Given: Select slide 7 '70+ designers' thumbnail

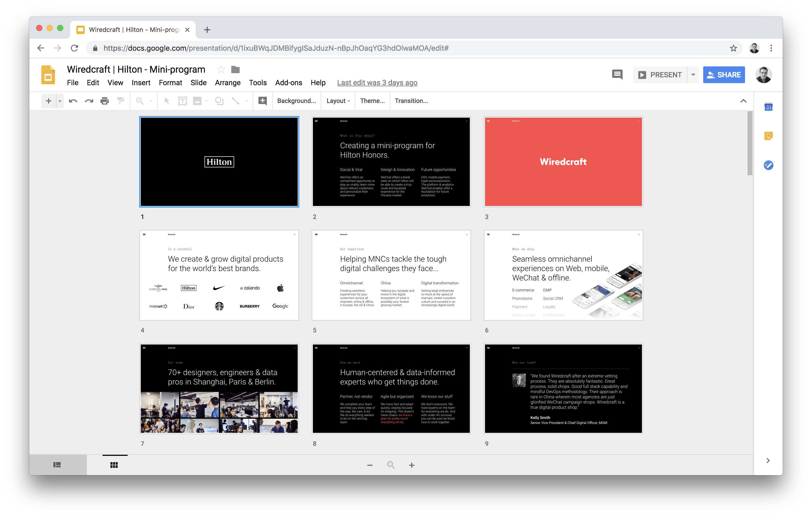Looking at the screenshot, I should (219, 389).
